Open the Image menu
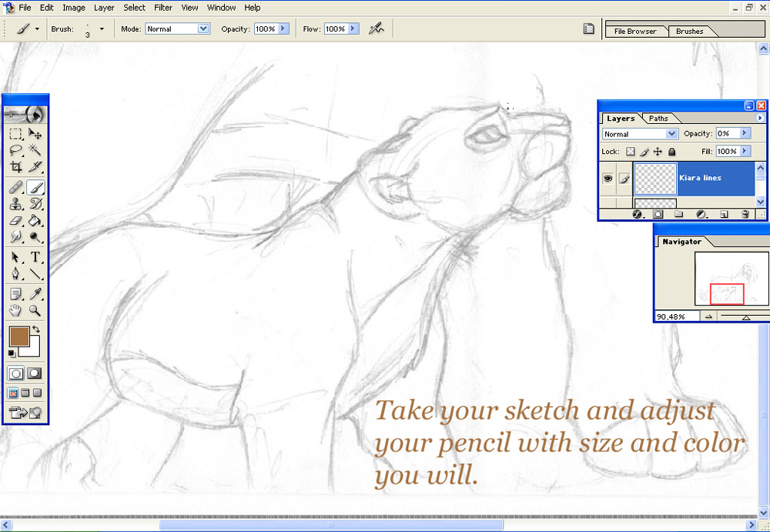This screenshot has width=770, height=532. click(x=74, y=8)
